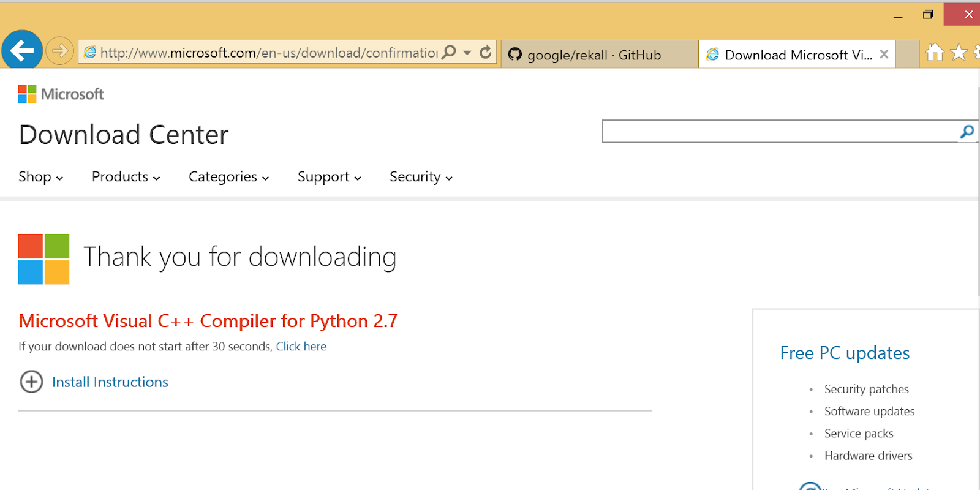Screen dimensions: 980x490
Task: Expand the Categories menu
Action: coord(229,177)
